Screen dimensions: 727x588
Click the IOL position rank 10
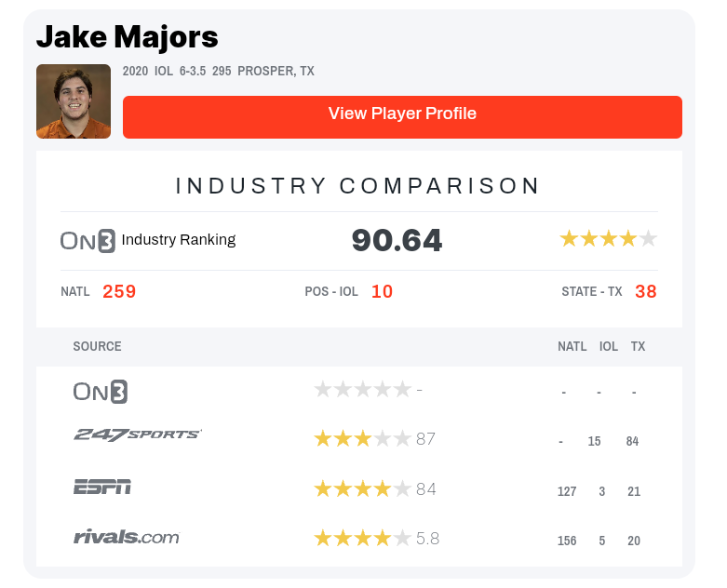point(382,291)
